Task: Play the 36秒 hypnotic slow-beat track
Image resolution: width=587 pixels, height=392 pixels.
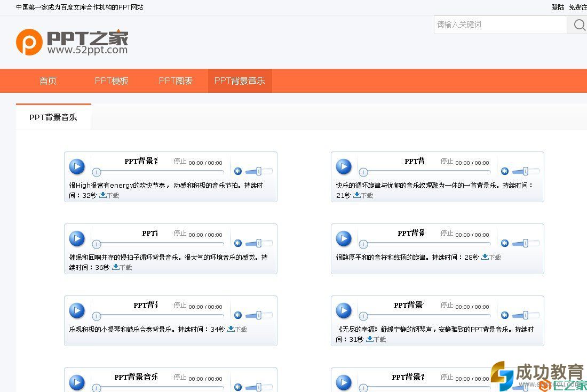Action: [x=77, y=239]
